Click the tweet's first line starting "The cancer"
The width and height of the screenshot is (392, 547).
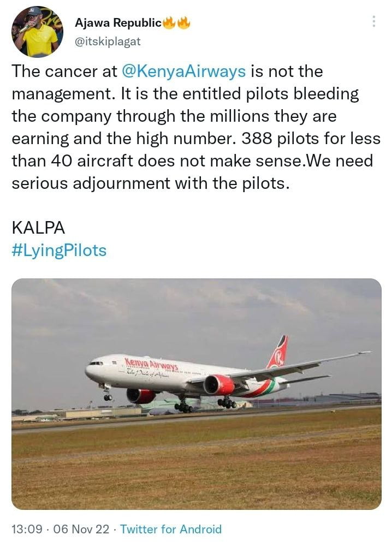(167, 72)
